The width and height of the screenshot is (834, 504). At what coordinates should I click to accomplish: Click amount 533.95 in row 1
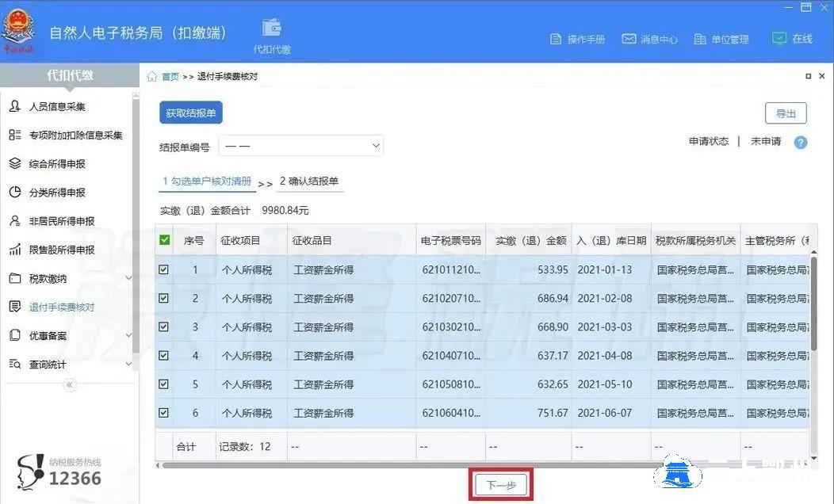(553, 269)
